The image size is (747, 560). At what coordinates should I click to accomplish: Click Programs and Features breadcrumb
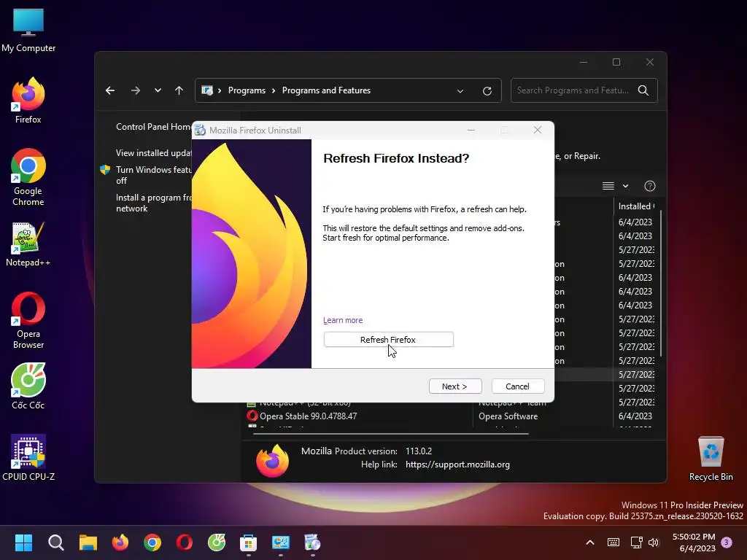[326, 90]
